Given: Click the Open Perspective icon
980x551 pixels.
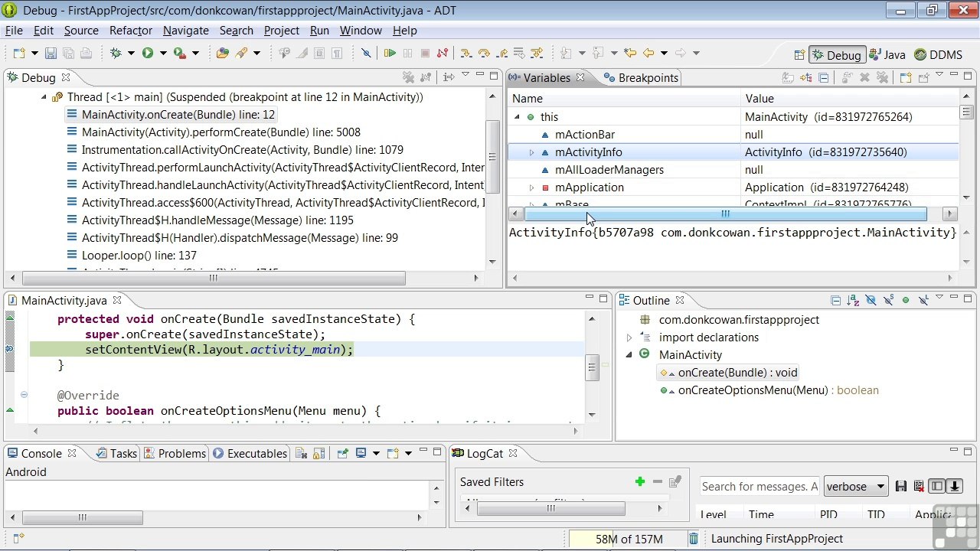Looking at the screenshot, I should coord(799,55).
